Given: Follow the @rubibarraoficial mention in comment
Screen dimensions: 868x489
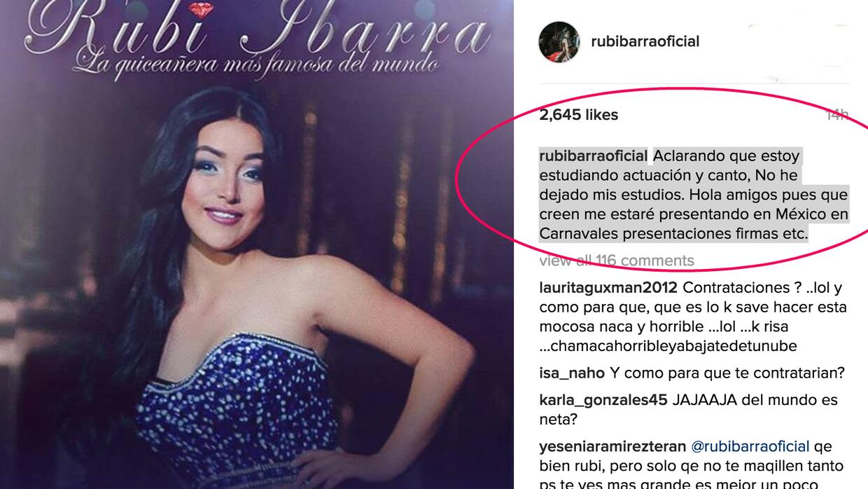Looking at the screenshot, I should point(750,446).
